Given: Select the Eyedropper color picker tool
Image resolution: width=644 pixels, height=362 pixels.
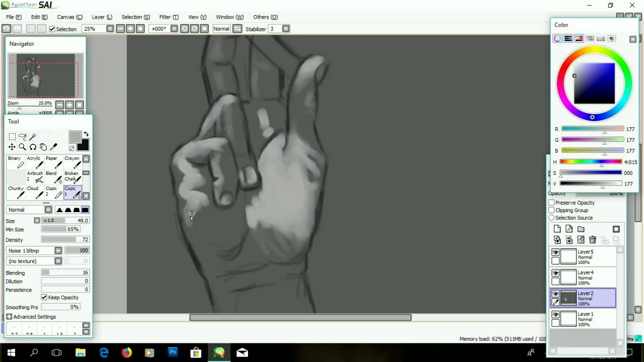Looking at the screenshot, I should coord(54,147).
